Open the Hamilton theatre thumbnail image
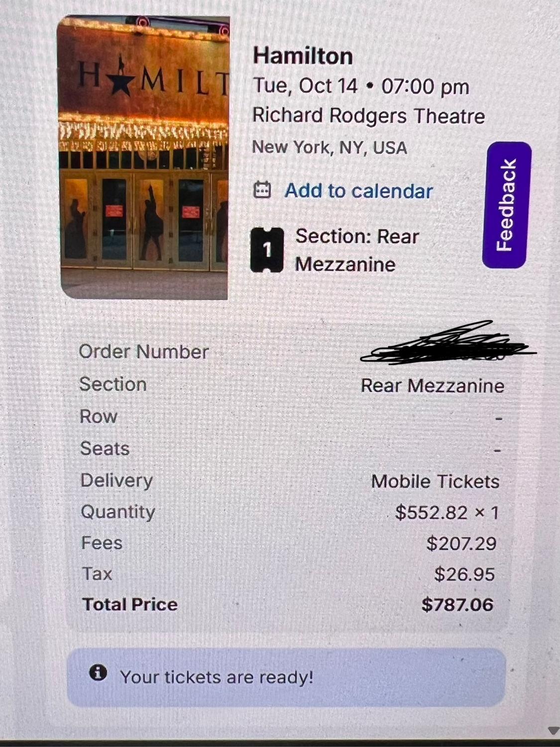Screen dimensions: 560x747 click(x=144, y=157)
